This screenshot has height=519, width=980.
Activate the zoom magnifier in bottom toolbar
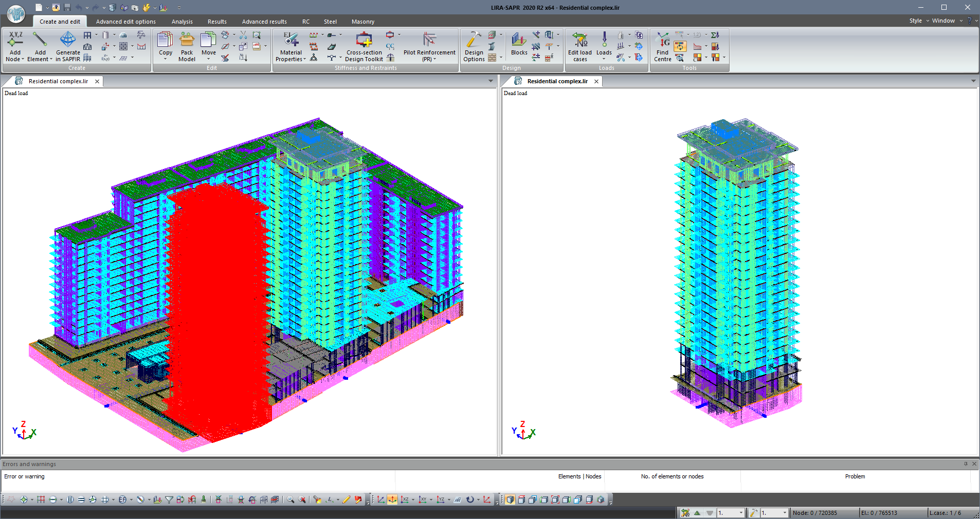[291, 499]
